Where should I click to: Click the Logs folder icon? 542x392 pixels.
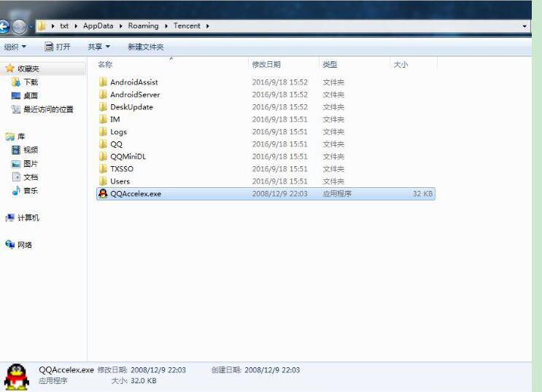(103, 132)
